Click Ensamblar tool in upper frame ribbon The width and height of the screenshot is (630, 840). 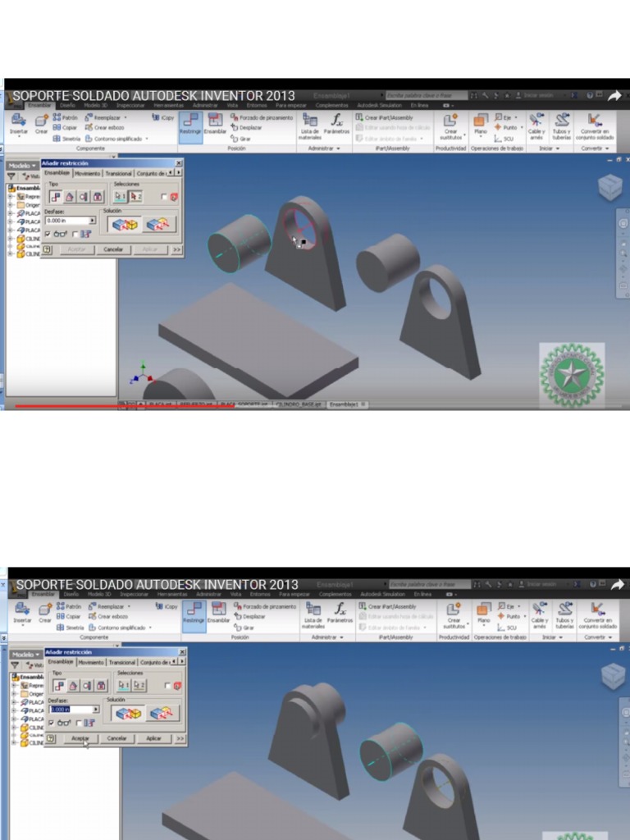tap(215, 125)
